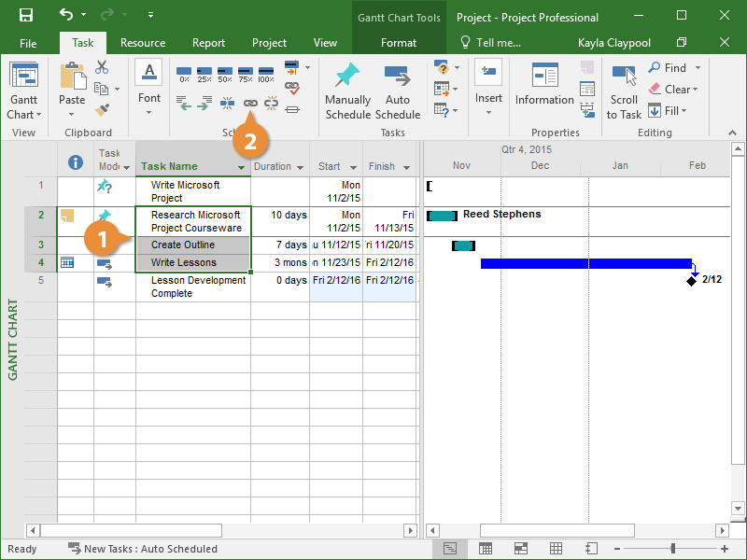Image resolution: width=747 pixels, height=560 pixels.
Task: Click Scroll to Task icon
Action: (x=624, y=77)
